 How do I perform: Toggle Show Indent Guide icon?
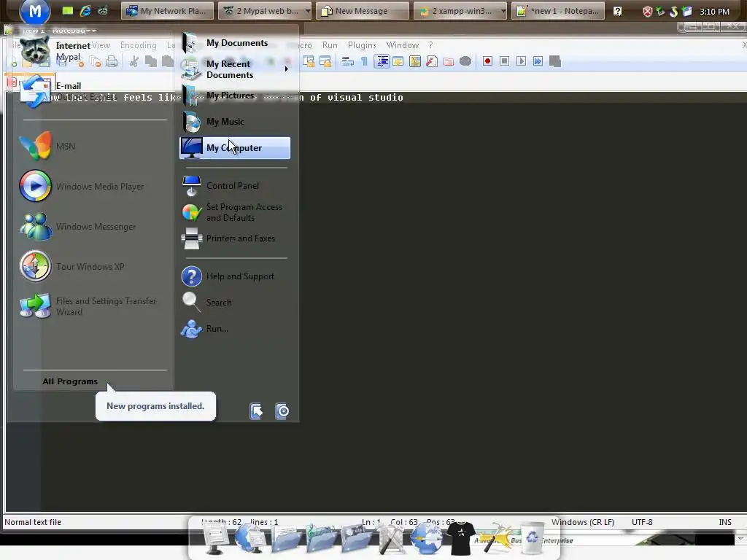point(382,61)
